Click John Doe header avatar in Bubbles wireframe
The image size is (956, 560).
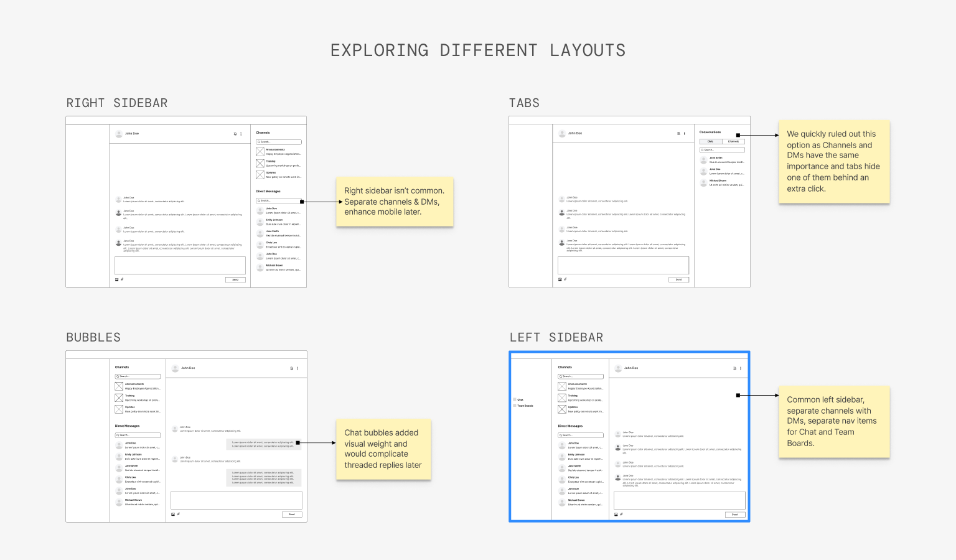coord(176,368)
